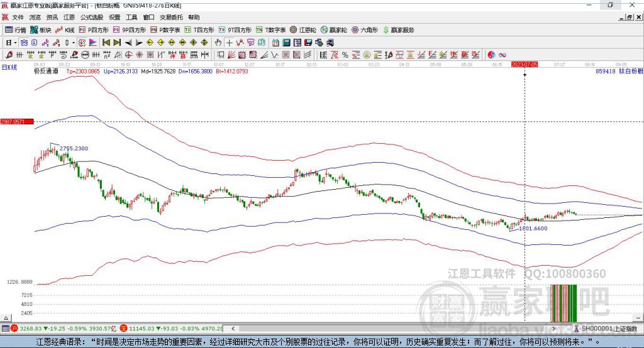Jump to first bar icon
The height and width of the screenshot is (348, 644).
[x=106, y=43]
